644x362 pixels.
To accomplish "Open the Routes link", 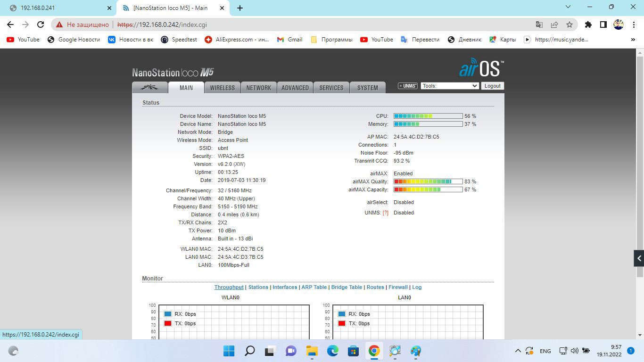I will click(x=375, y=287).
